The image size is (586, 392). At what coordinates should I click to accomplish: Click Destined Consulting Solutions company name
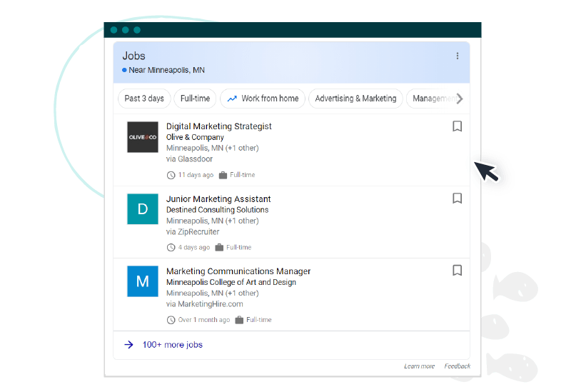218,210
